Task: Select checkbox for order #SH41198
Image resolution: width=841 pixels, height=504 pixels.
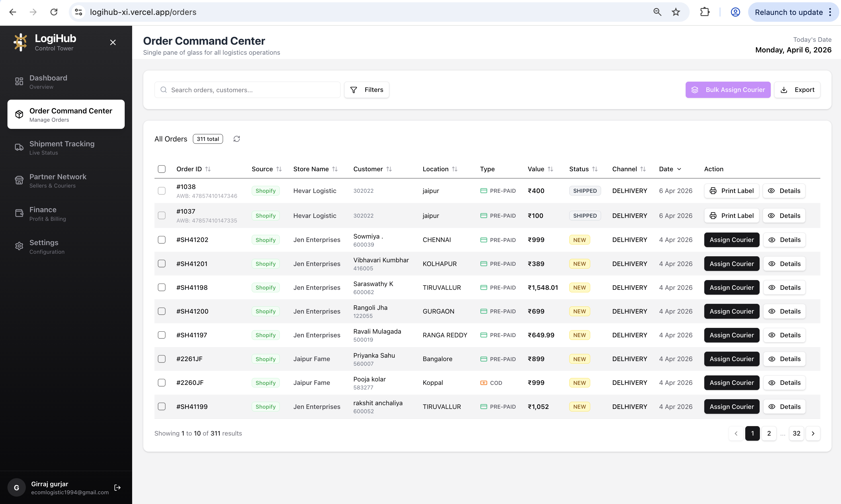Action: point(161,287)
